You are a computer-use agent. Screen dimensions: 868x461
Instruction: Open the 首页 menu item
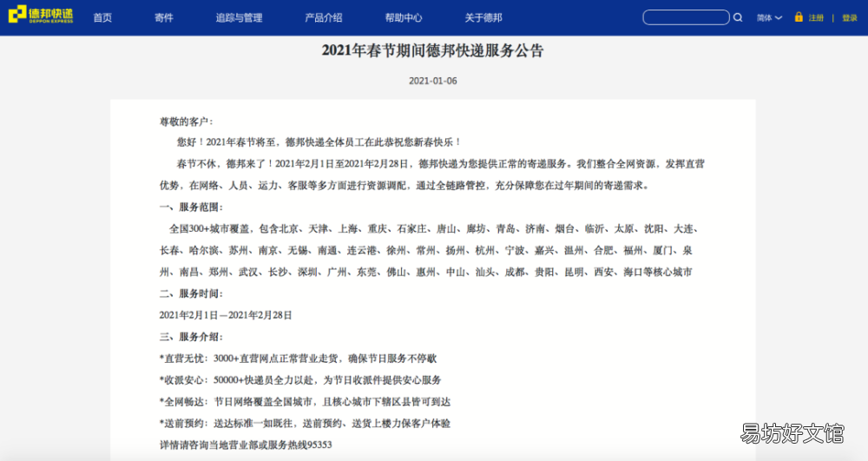[102, 17]
